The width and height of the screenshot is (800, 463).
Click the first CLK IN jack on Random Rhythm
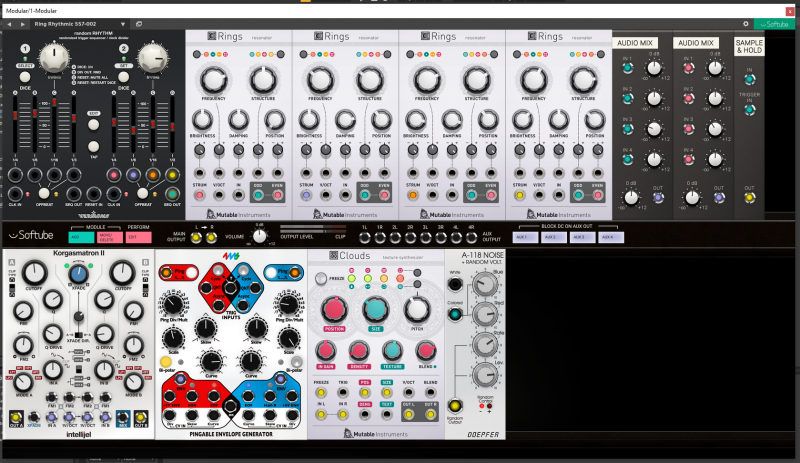point(15,193)
